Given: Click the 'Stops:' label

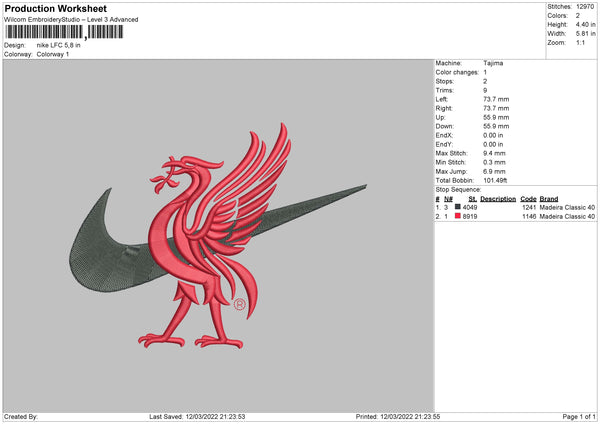Looking at the screenshot, I should (445, 82).
